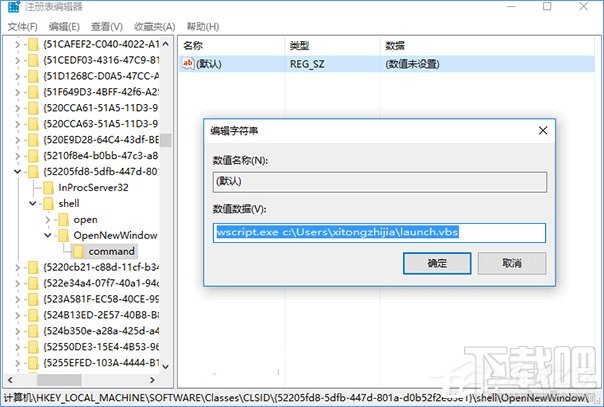This screenshot has height=407, width=604.
Task: Click folder icon of {5210f8e4-b0bb-47c3 key
Action: pos(34,156)
